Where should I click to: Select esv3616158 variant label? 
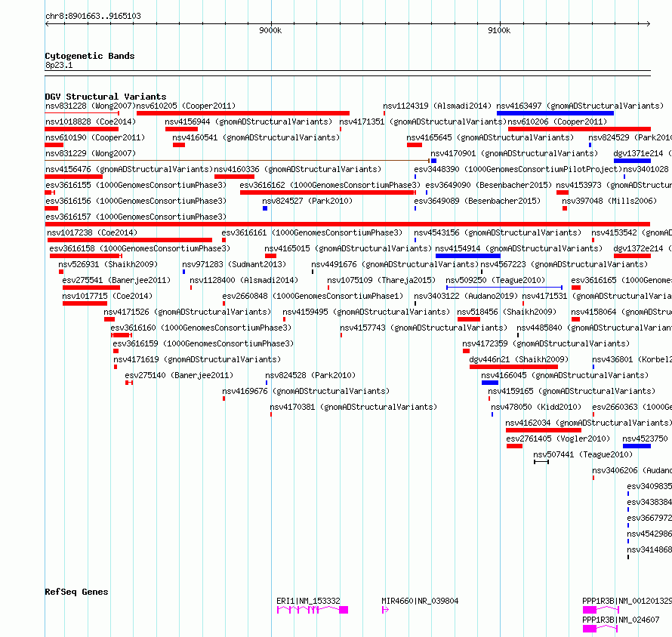tap(140, 248)
